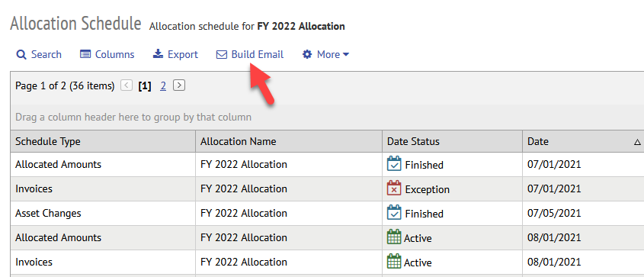644x277 pixels.
Task: Click the More gear icon
Action: (x=307, y=54)
